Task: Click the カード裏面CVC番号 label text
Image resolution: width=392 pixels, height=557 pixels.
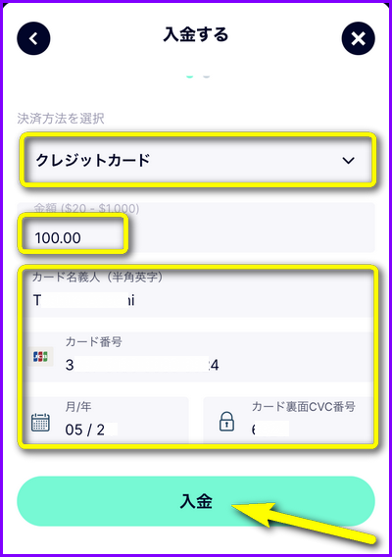Action: tap(304, 406)
